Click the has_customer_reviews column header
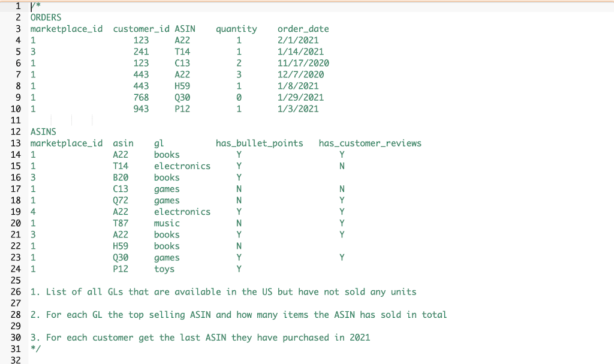The height and width of the screenshot is (364, 614). click(369, 143)
